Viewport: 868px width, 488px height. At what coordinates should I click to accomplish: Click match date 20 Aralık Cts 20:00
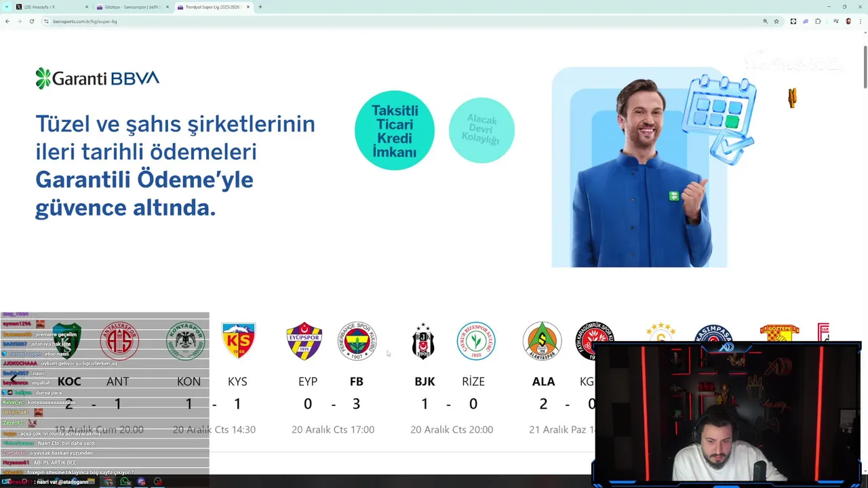point(452,430)
